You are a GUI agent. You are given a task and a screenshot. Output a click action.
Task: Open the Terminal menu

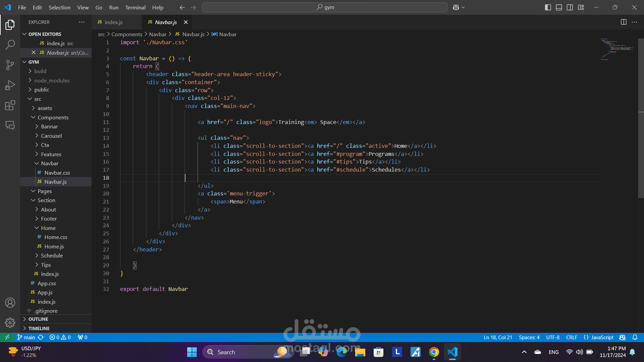(x=135, y=7)
